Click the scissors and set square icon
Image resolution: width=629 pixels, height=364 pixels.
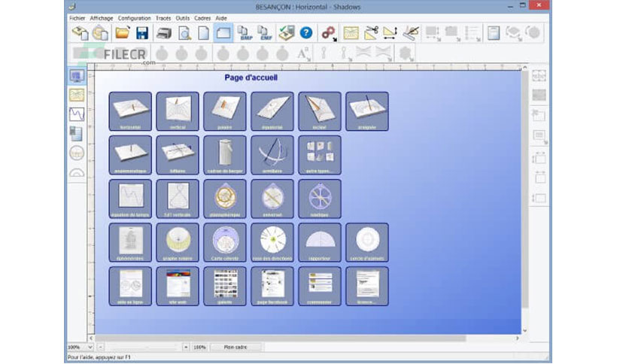[371, 33]
